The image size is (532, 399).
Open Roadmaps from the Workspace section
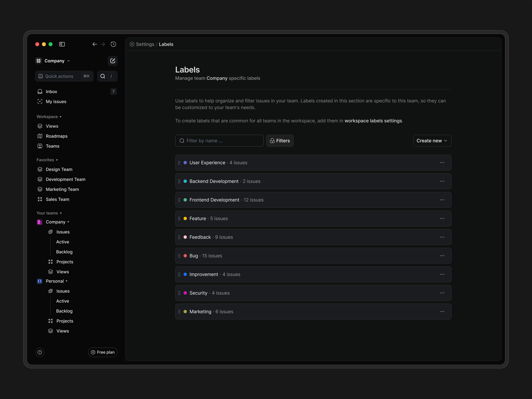(x=57, y=136)
